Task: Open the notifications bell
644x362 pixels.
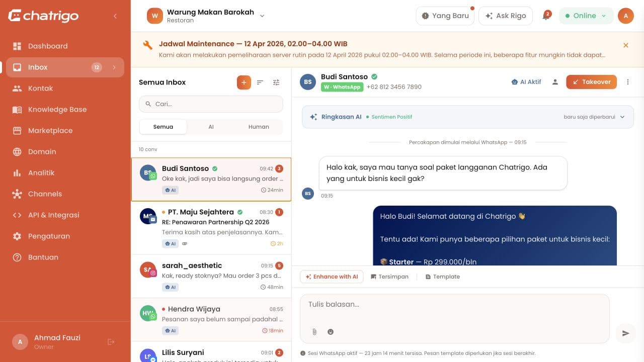Action: pyautogui.click(x=546, y=16)
